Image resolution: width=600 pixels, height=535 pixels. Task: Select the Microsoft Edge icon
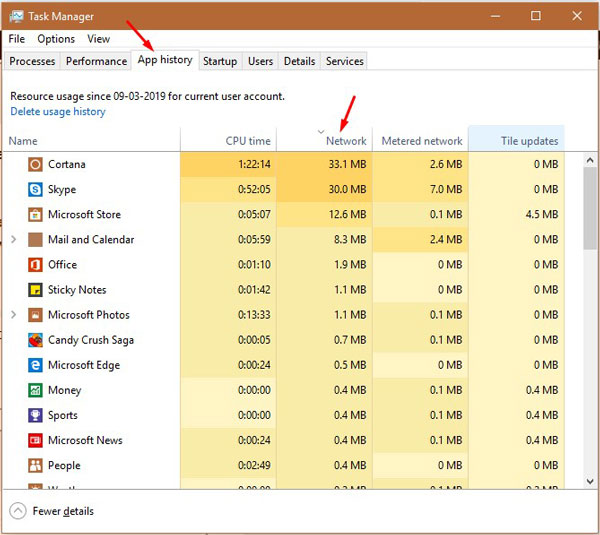pyautogui.click(x=35, y=365)
